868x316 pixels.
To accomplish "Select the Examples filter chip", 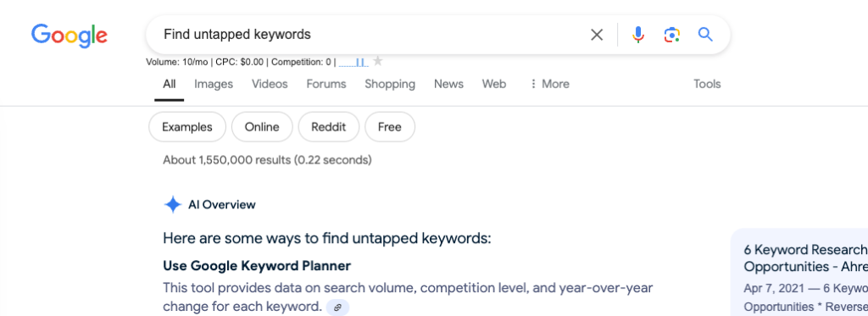I will 187,127.
